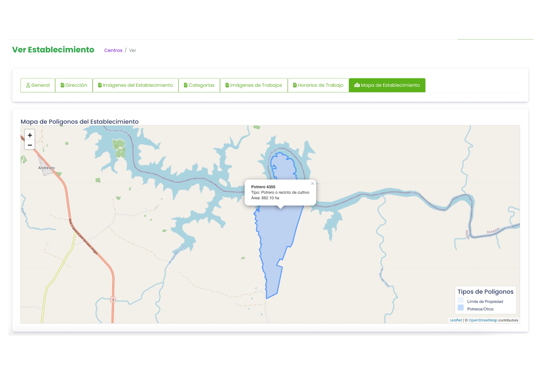The width and height of the screenshot is (542, 392).
Task: Click the document icon beside Categorías
Action: pos(186,85)
